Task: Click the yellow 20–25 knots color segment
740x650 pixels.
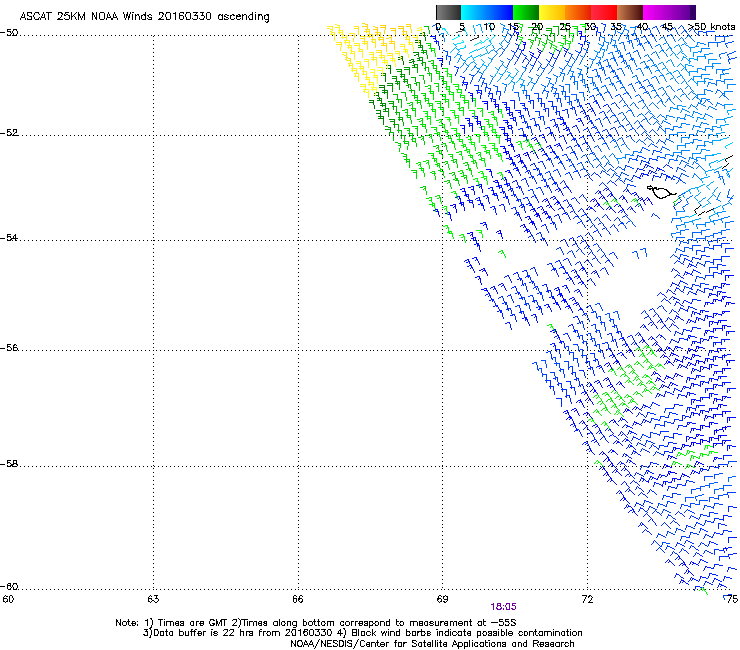Action: [x=552, y=12]
